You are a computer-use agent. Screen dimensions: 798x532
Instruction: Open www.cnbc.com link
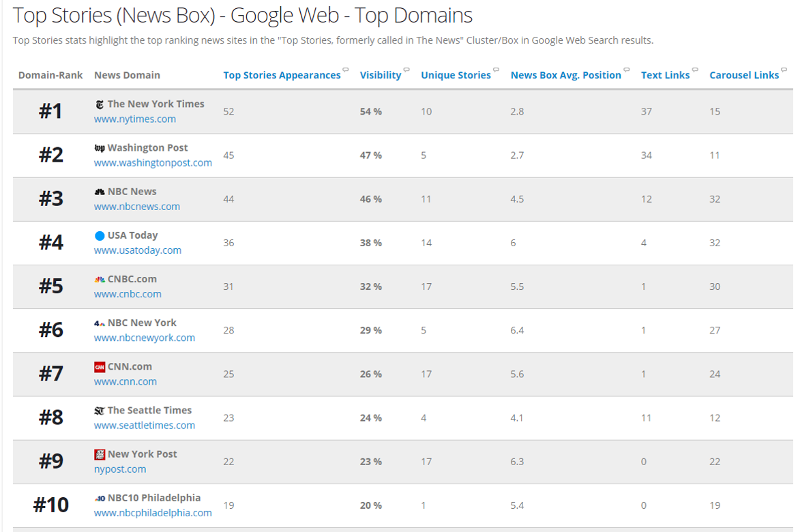(x=128, y=294)
